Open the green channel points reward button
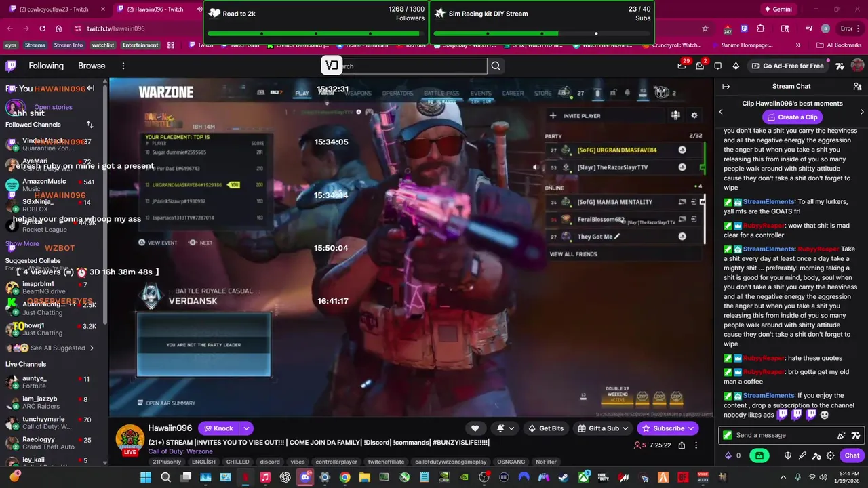This screenshot has width=868, height=488. pyautogui.click(x=759, y=456)
